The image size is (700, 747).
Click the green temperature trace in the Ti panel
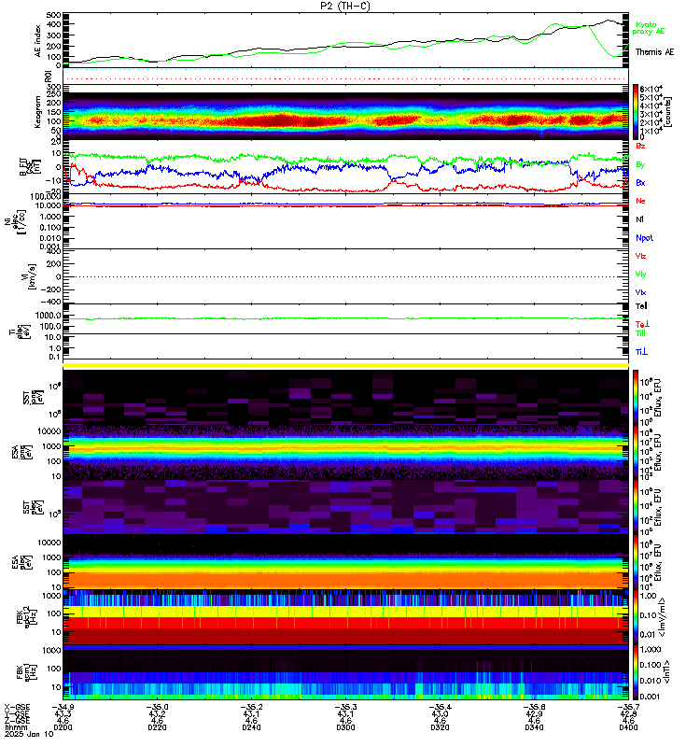point(345,318)
